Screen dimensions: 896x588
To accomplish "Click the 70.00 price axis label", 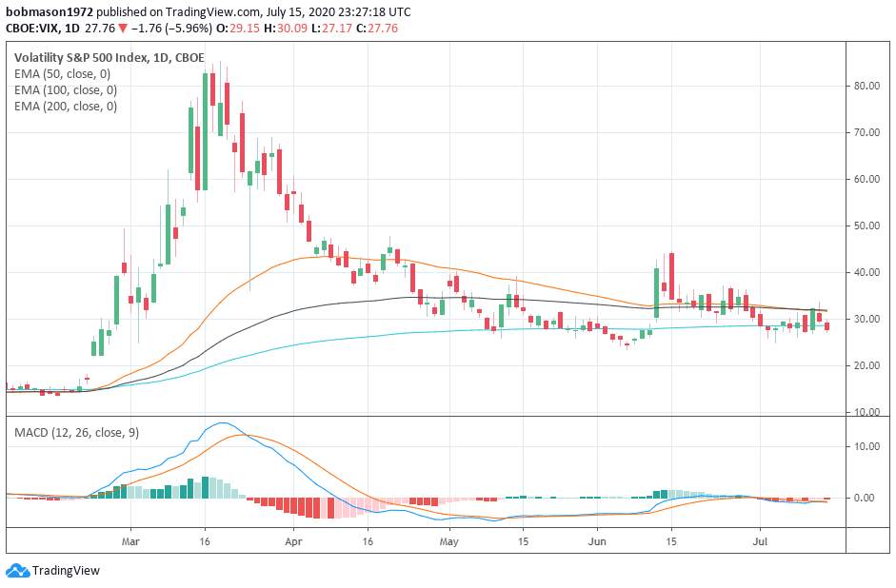I will tap(866, 132).
